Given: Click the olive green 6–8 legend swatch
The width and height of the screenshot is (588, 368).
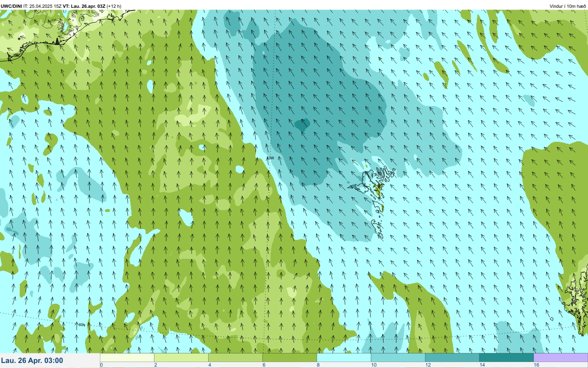Looking at the screenshot, I should [290, 357].
